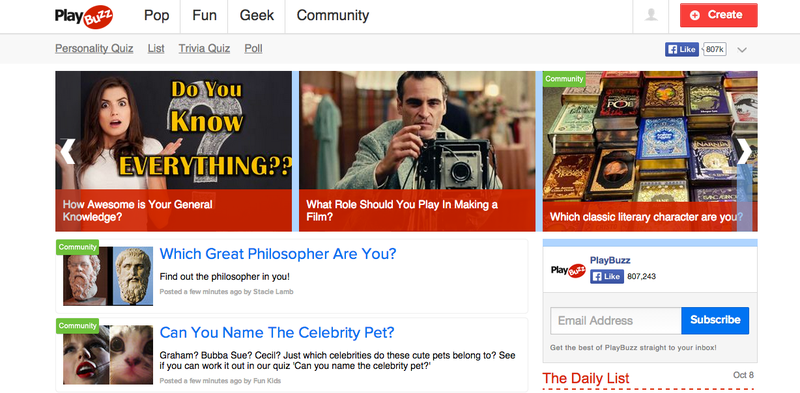Open 'Which Great Philosopher Are You?' article
800x393 pixels.
[278, 254]
